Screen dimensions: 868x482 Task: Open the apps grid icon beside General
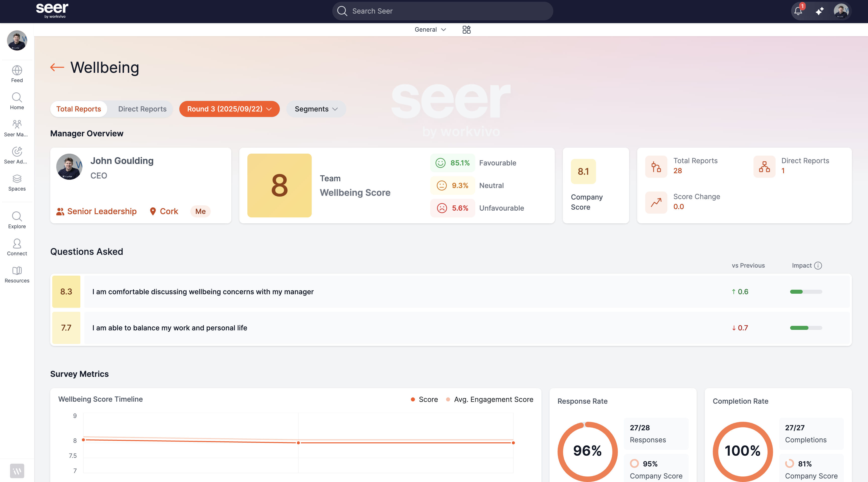click(466, 30)
